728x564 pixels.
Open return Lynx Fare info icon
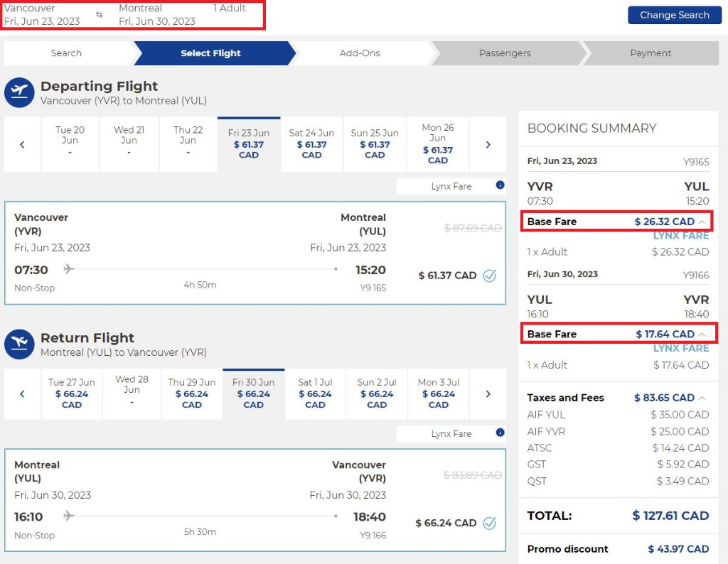coord(500,433)
